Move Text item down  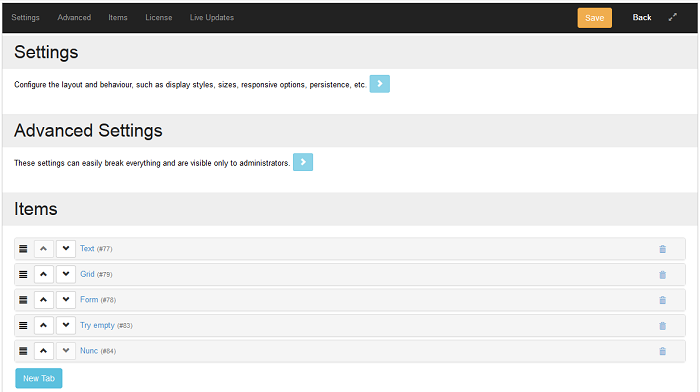[66, 249]
